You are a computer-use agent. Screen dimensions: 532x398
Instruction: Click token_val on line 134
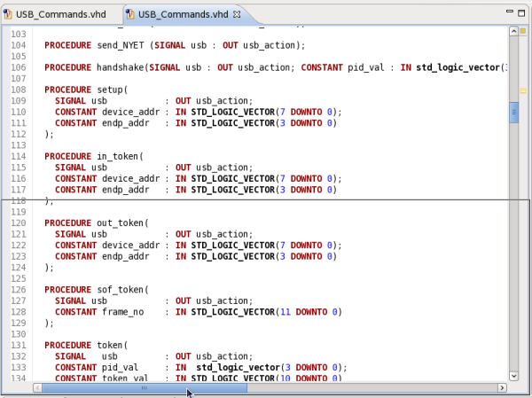point(126,378)
